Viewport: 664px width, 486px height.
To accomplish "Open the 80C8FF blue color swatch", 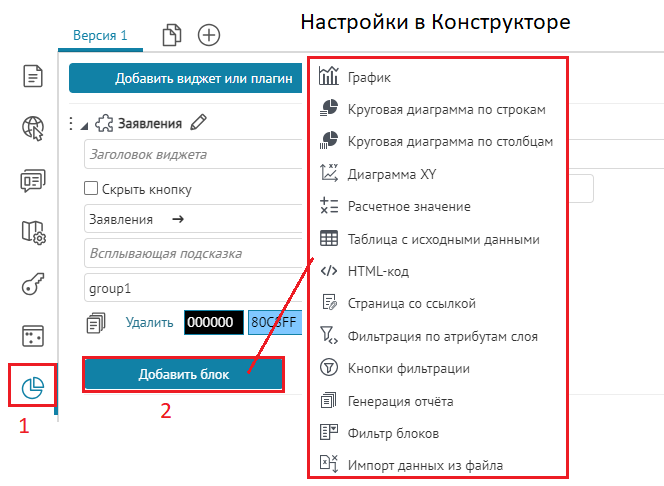I will coord(272,322).
